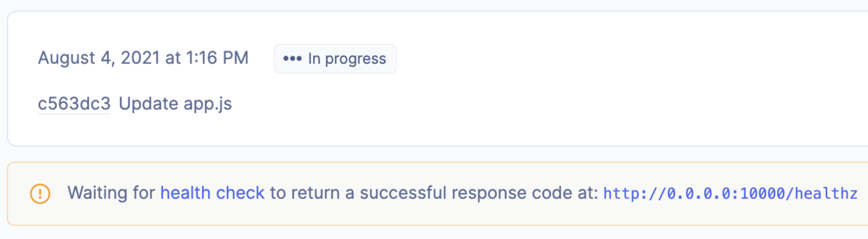The width and height of the screenshot is (868, 239).
Task: Select the August 4, 2021 deploy timestamp
Action: pyautogui.click(x=143, y=58)
